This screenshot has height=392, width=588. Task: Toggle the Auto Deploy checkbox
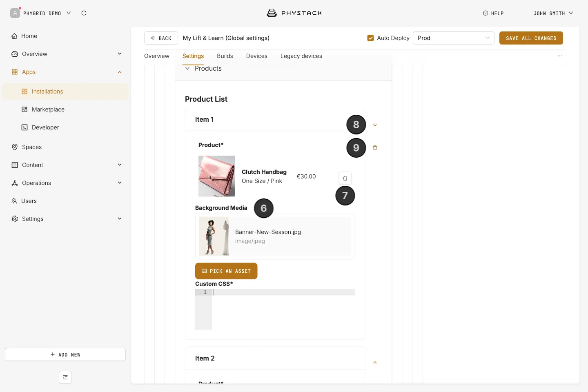(370, 38)
